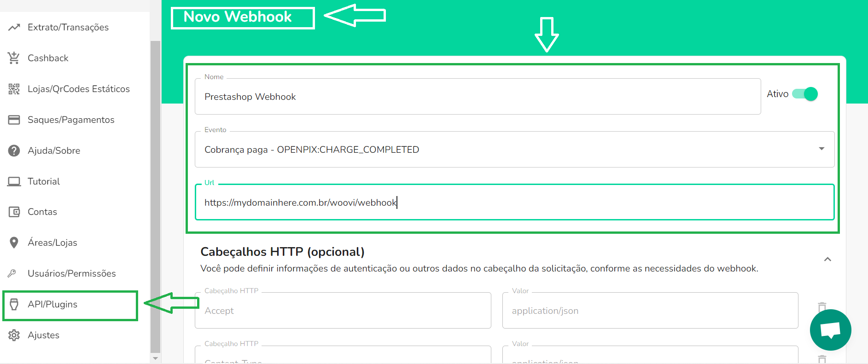Click the QR code icon for Lojas/QrCodes
The width and height of the screenshot is (868, 364).
click(x=14, y=89)
